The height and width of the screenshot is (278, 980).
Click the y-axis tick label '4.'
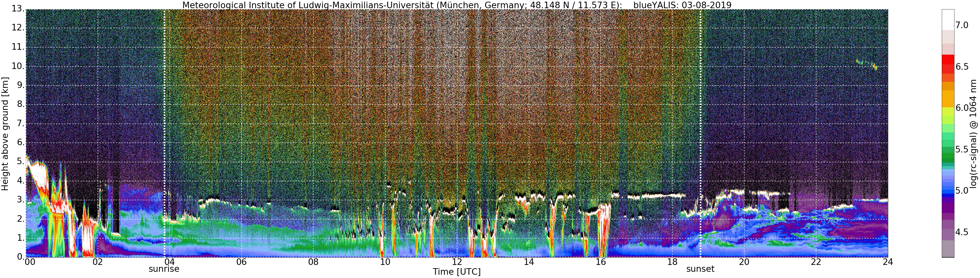pos(21,181)
